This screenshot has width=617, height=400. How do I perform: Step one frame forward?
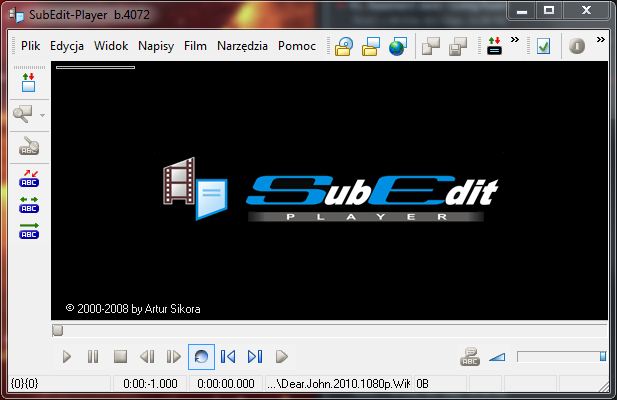pos(174,357)
